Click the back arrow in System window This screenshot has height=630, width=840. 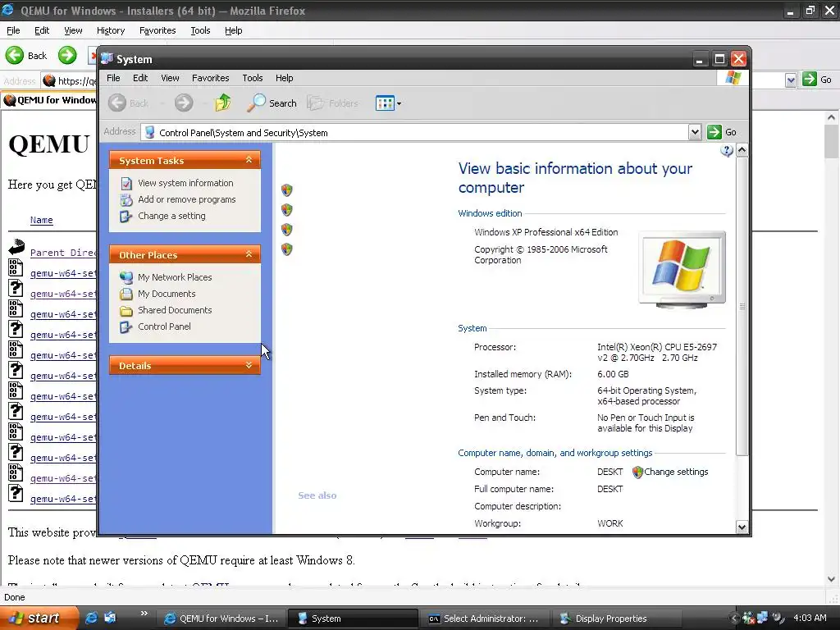click(x=117, y=103)
